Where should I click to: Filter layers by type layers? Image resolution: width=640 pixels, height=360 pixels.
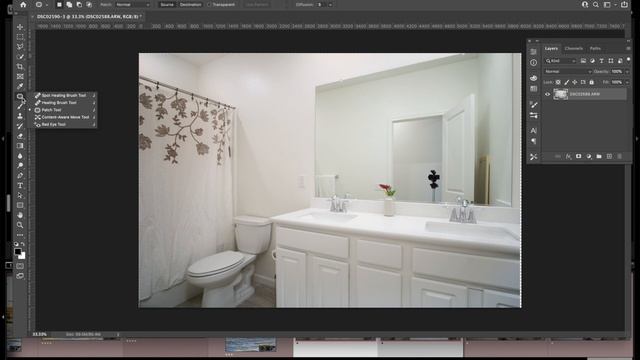point(601,61)
